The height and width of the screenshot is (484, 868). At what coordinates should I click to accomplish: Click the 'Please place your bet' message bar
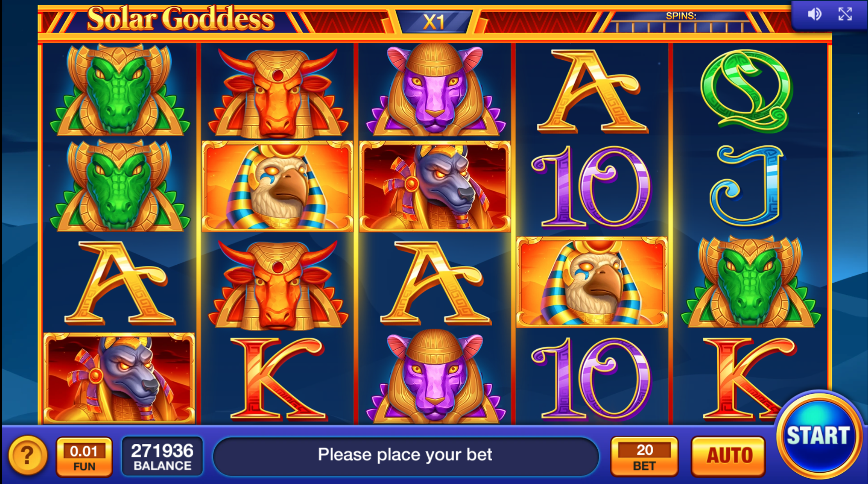pyautogui.click(x=405, y=456)
